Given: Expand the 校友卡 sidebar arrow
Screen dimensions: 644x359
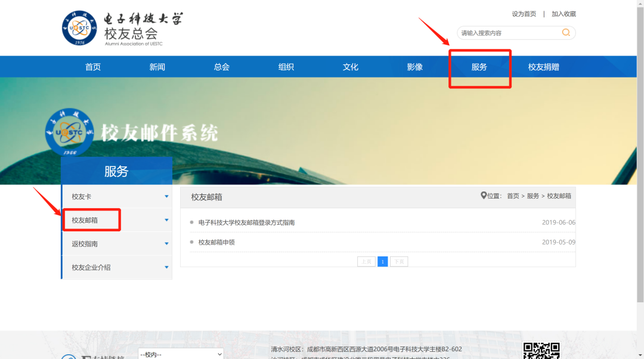Looking at the screenshot, I should tap(166, 196).
